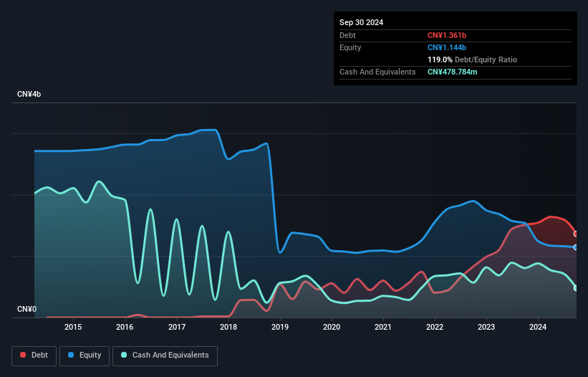This screenshot has width=588, height=377.
Task: Select the 2024 x-axis label
Action: (x=538, y=327)
